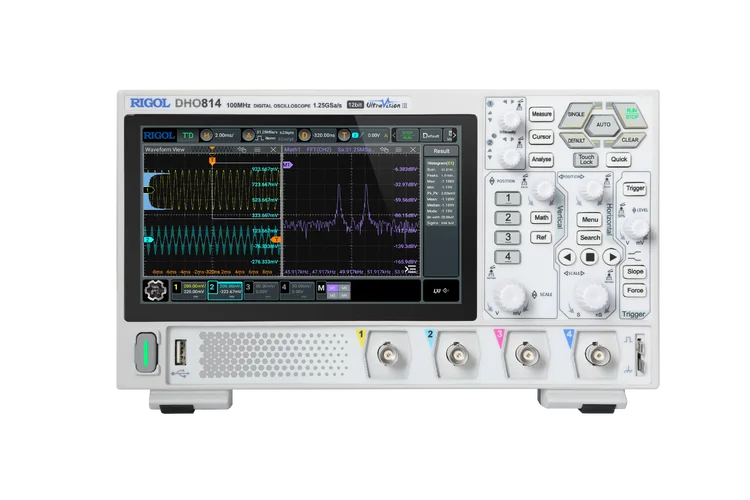
Task: Push the Analyse button
Action: point(541,159)
